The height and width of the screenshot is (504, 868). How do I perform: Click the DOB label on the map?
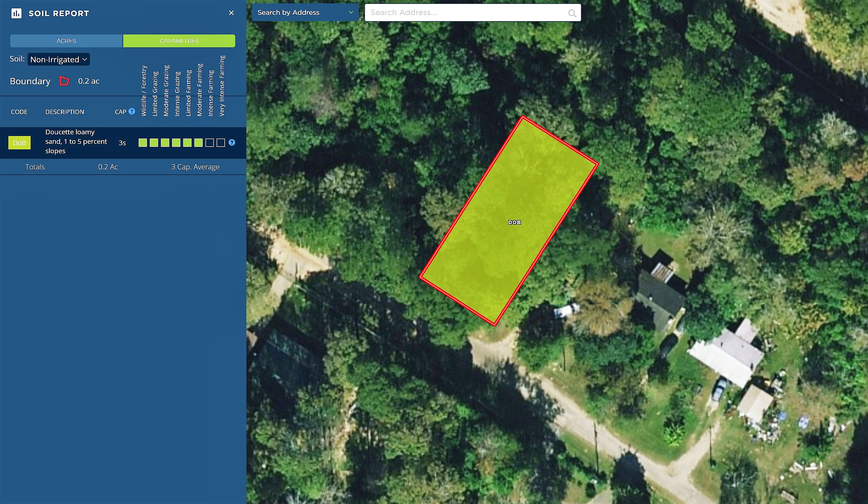click(515, 223)
